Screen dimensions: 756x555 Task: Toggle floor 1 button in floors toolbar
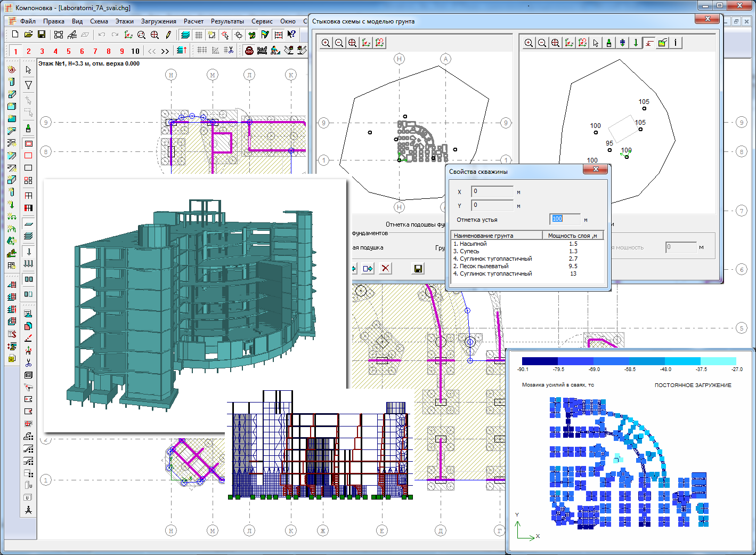[x=15, y=51]
